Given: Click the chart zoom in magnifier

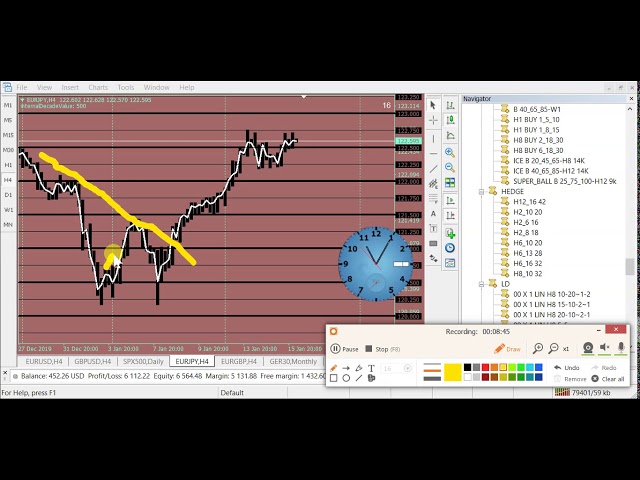Looking at the screenshot, I should click(x=450, y=152).
